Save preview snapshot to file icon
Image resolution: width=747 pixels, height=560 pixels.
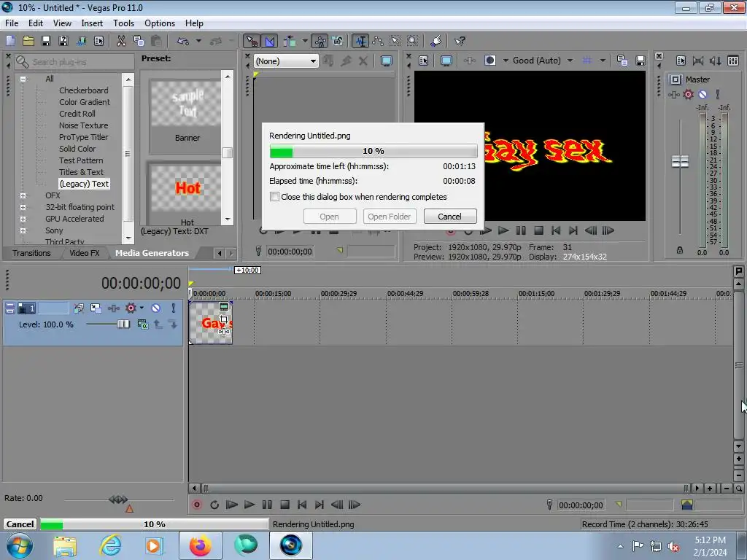point(640,61)
